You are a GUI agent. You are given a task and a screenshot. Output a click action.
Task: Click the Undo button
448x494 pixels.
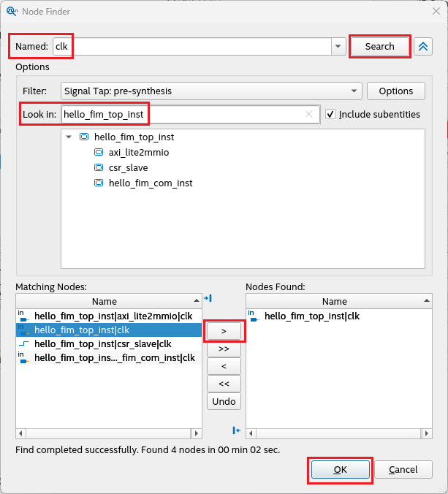coord(224,401)
